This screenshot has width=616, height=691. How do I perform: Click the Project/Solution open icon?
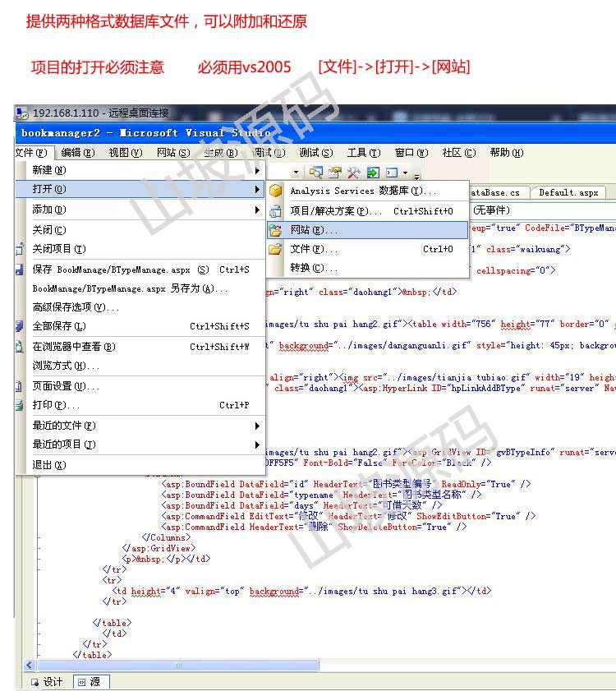coord(276,211)
